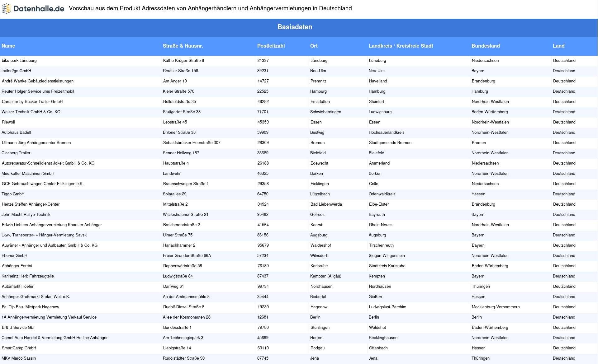The width and height of the screenshot is (598, 364).
Task: Select Bundesland cell Bremen
Action: click(479, 143)
